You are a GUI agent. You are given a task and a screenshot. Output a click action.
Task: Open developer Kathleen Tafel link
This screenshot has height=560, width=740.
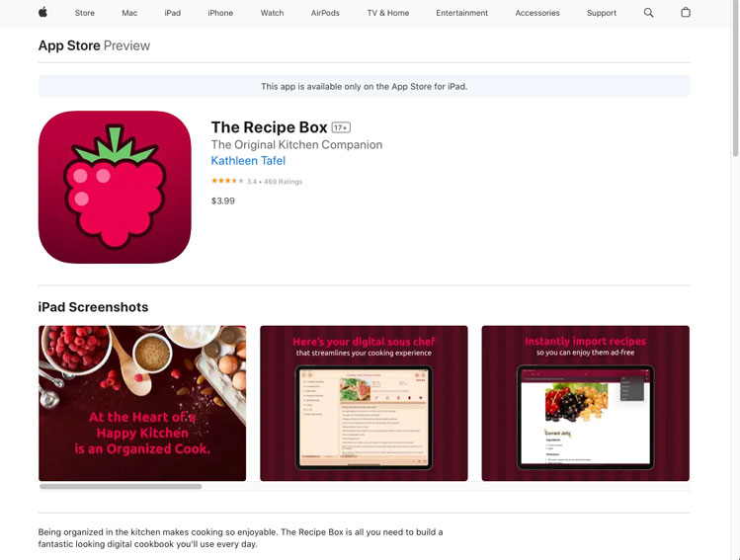coord(248,160)
